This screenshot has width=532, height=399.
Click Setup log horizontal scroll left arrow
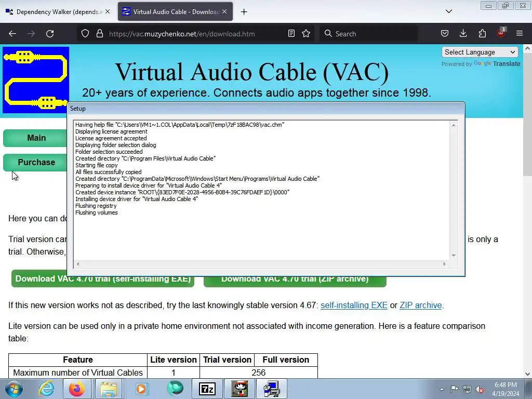click(x=78, y=264)
